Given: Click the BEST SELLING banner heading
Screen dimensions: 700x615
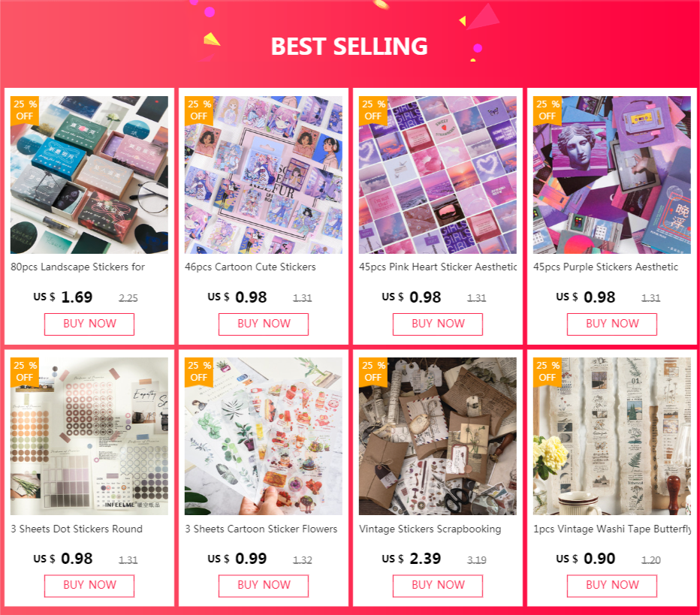Looking at the screenshot, I should [349, 47].
